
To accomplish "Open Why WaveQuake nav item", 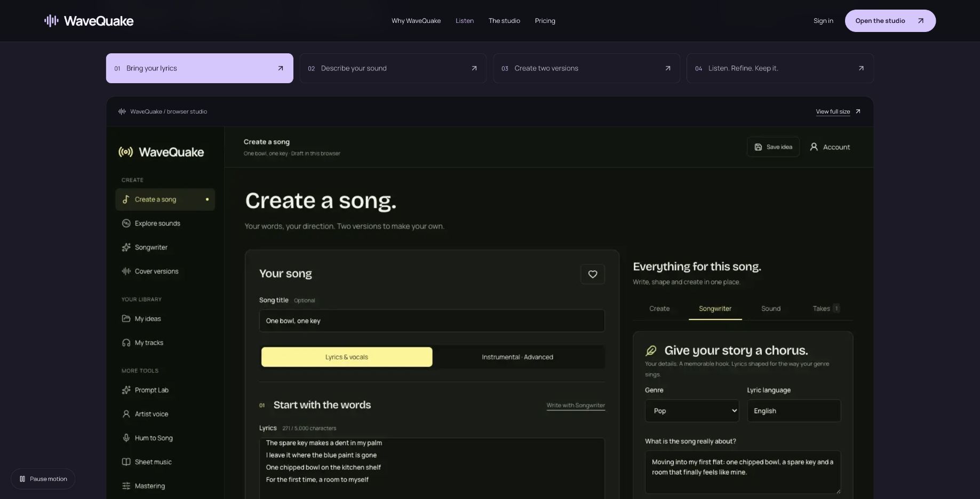I will [416, 21].
